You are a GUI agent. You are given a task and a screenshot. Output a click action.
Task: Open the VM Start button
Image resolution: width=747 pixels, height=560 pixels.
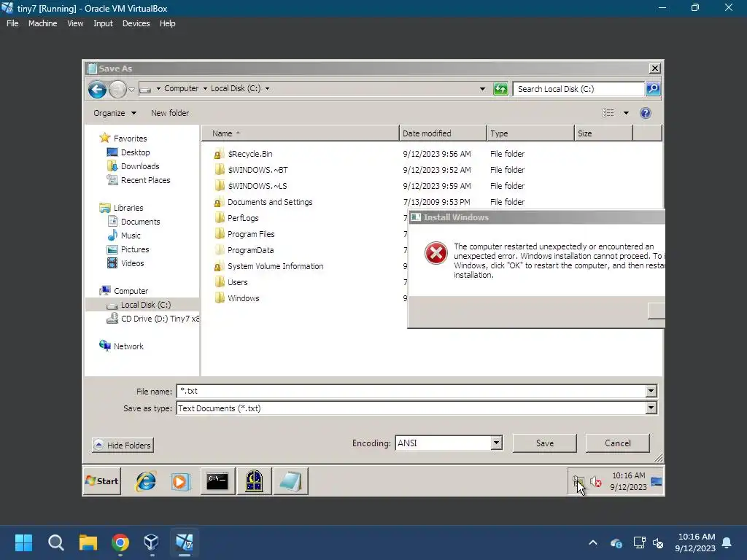(x=102, y=481)
